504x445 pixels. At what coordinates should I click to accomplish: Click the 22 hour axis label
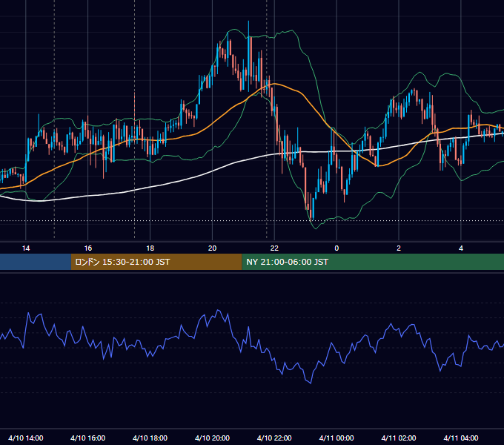tap(274, 248)
